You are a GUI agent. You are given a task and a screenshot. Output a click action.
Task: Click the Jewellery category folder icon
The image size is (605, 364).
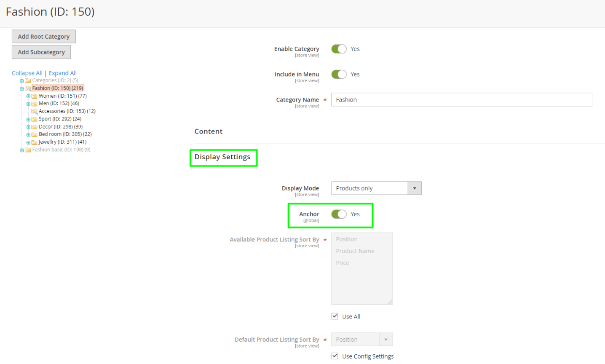coord(35,142)
